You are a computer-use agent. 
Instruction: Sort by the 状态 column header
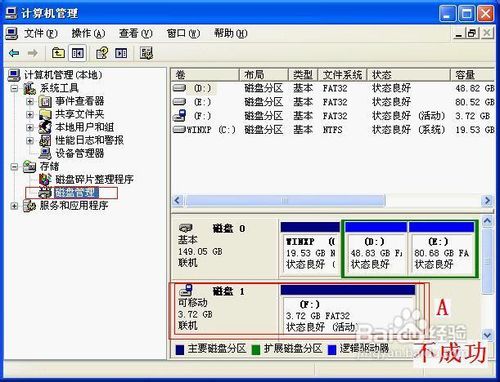point(409,75)
